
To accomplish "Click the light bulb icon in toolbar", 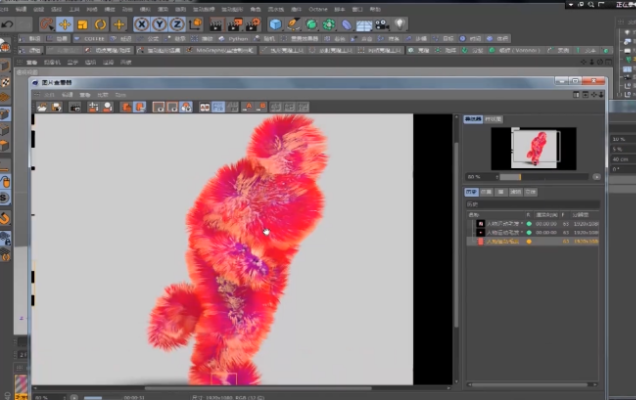I will pos(400,24).
